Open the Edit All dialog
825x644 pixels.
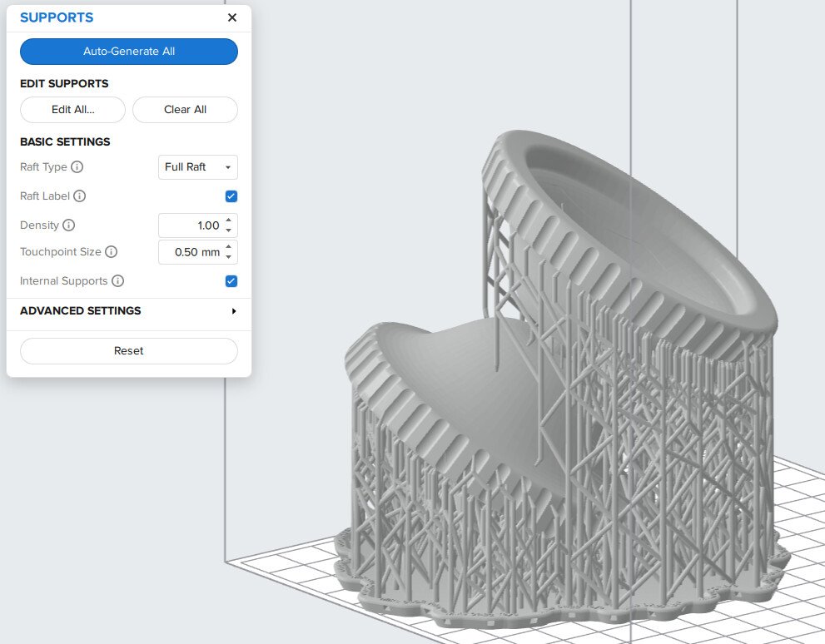72,110
